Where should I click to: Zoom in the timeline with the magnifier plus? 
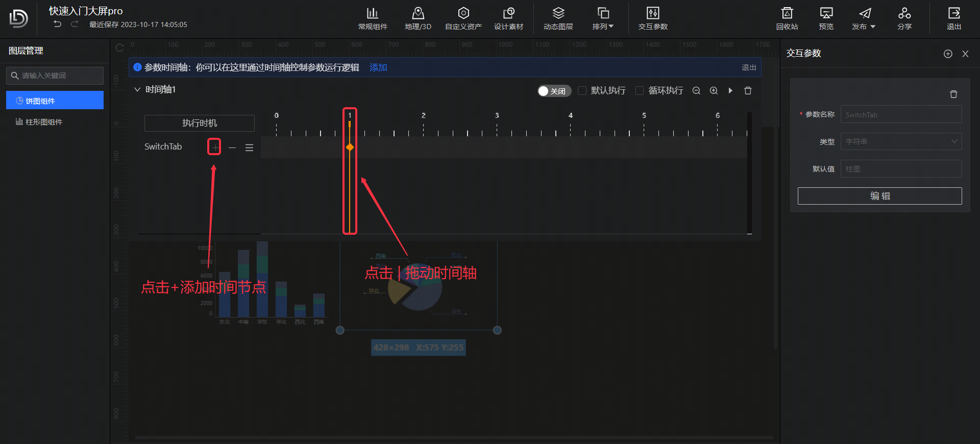point(714,91)
